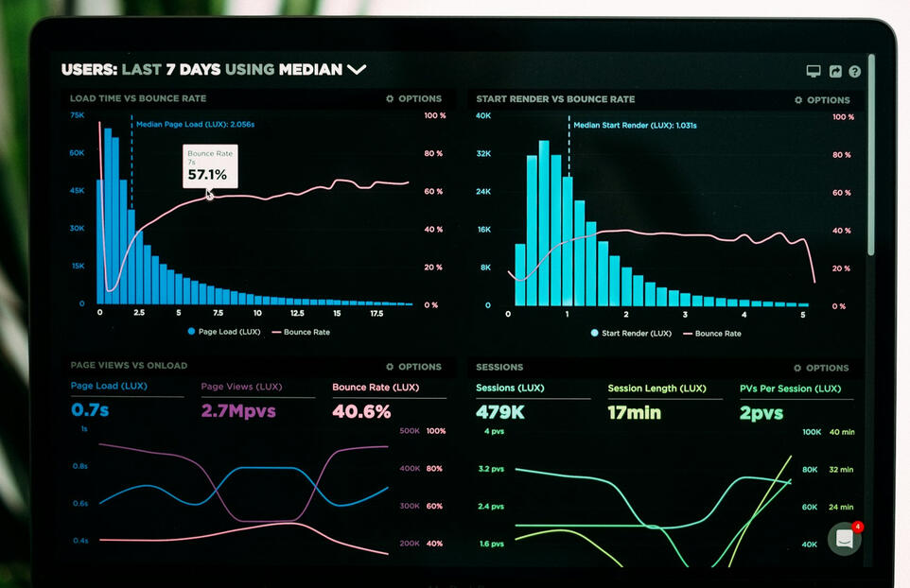This screenshot has height=588, width=910.
Task: Click the 0.7s page load value
Action: tap(90, 410)
